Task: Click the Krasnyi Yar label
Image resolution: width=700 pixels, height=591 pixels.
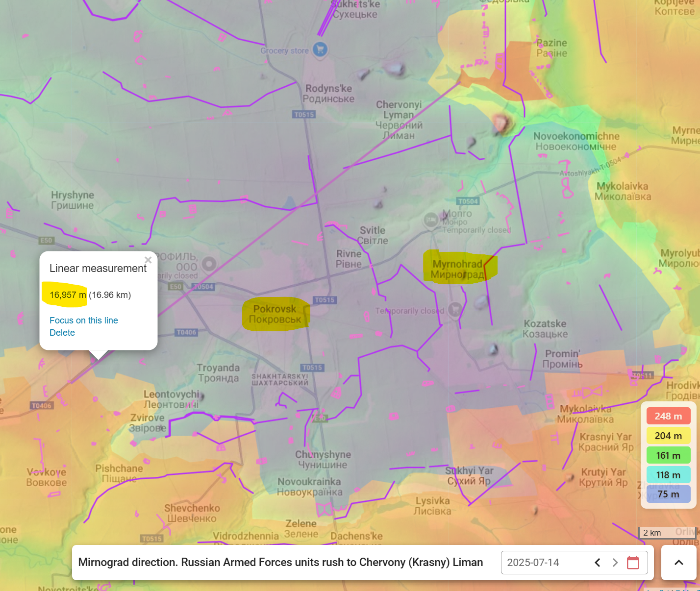Action: pos(606,442)
